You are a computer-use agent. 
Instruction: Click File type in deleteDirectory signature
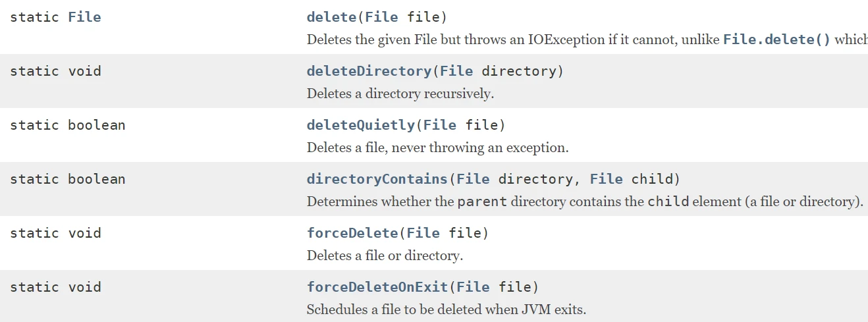pyautogui.click(x=456, y=71)
